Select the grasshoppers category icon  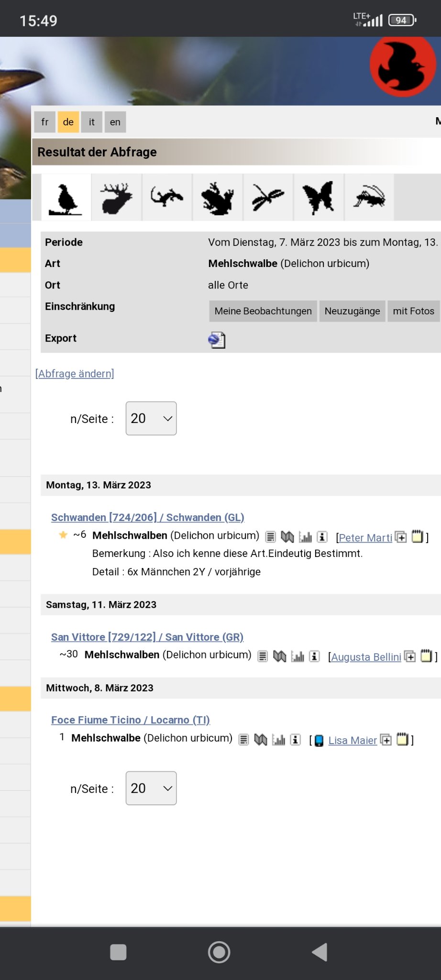tap(369, 198)
